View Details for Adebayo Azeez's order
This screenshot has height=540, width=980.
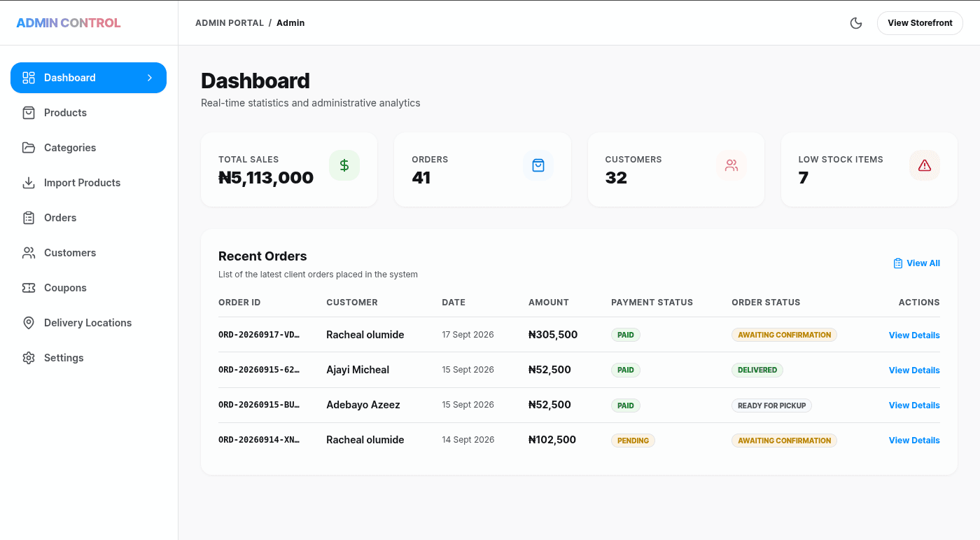point(914,406)
